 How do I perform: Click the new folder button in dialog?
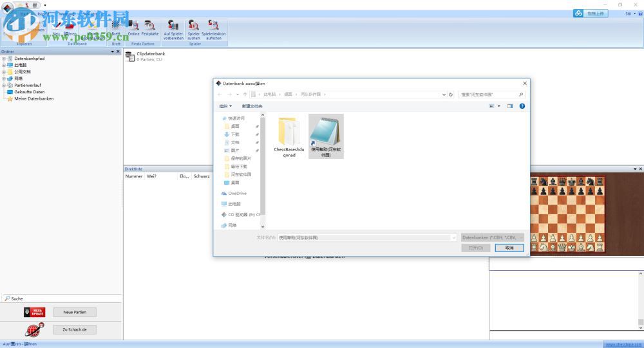[252, 106]
